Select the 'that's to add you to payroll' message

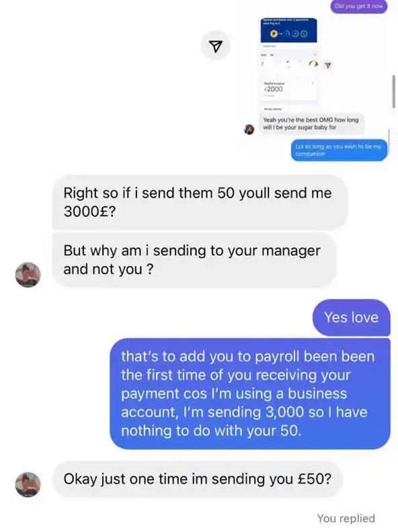250,394
